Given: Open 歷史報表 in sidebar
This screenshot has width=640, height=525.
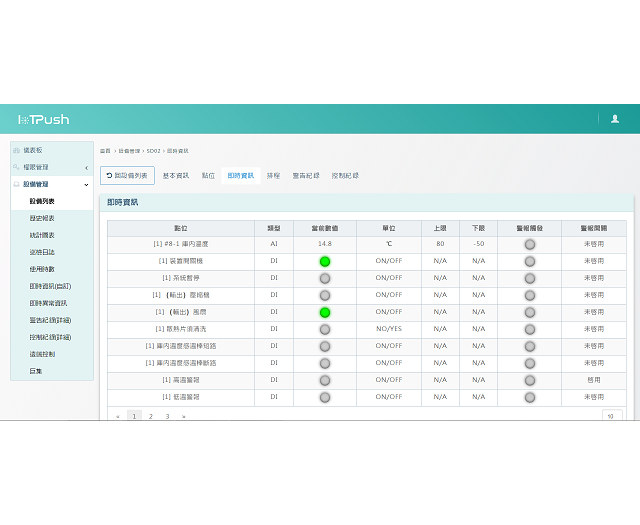Looking at the screenshot, I should tap(42, 218).
